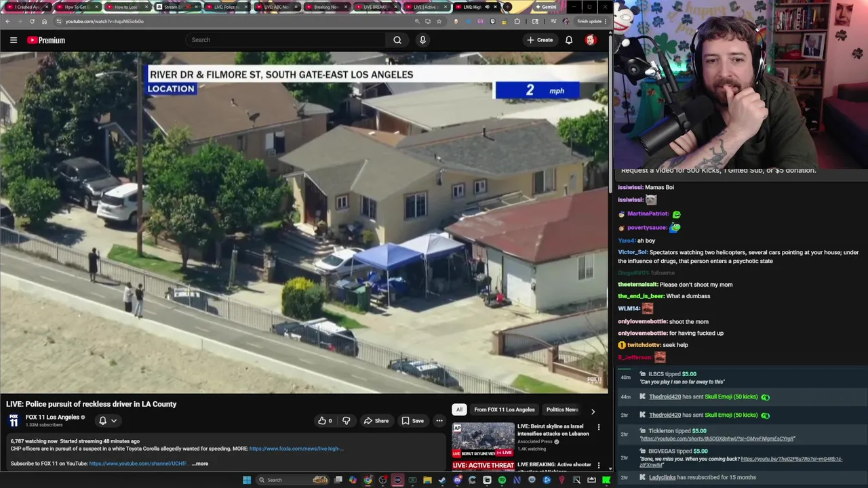Screen dimensions: 868x488
Task: Open Chrome home page button
Action: pyautogui.click(x=44, y=21)
